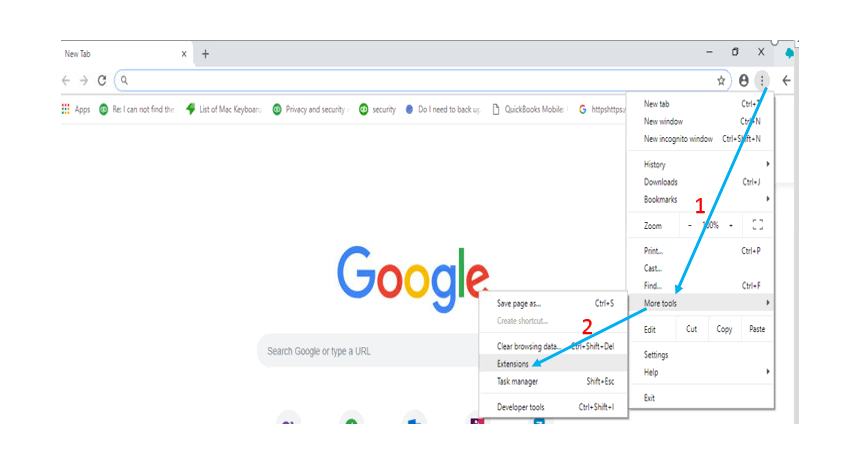The height and width of the screenshot is (468, 867).
Task: Open 'Privacy and security' bookmark
Action: (310, 110)
